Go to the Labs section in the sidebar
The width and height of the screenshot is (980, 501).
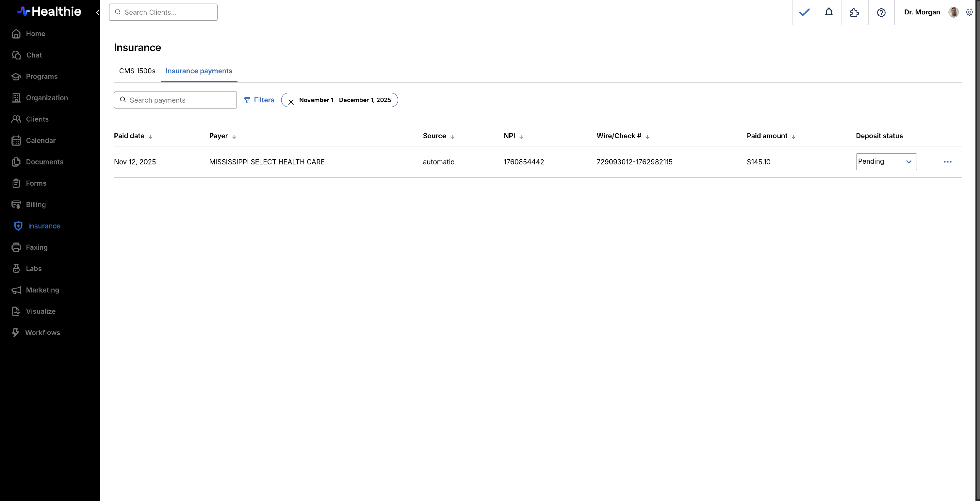33,268
